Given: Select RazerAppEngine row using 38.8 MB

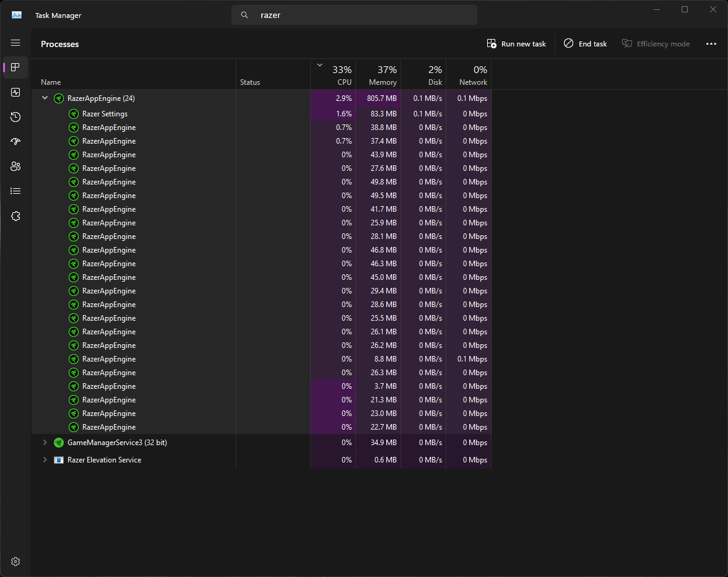Looking at the screenshot, I should pos(261,127).
